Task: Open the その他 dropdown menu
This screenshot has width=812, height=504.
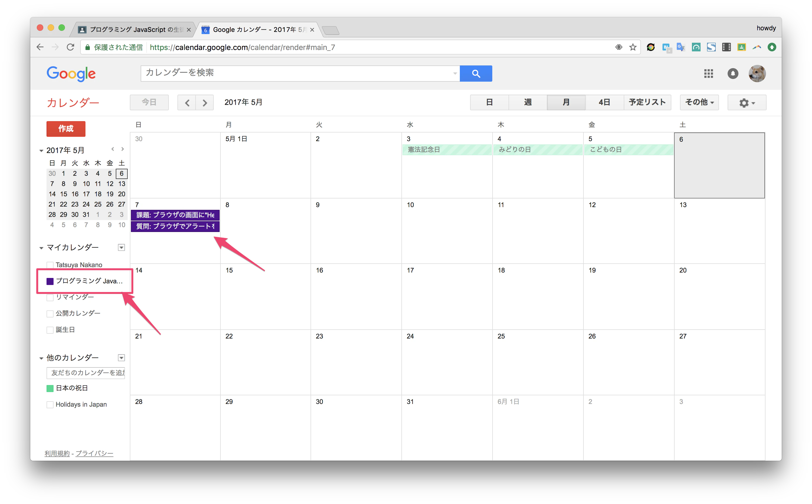Action: [x=699, y=102]
